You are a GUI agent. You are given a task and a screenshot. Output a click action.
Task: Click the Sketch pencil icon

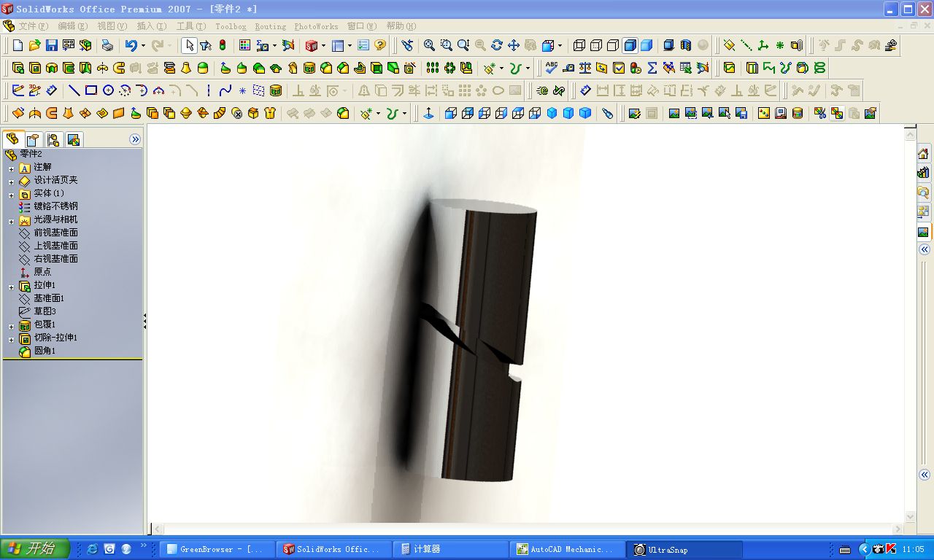18,90
